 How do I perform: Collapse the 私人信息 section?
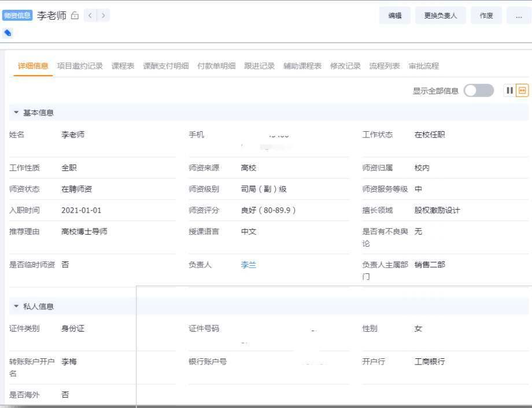16,306
